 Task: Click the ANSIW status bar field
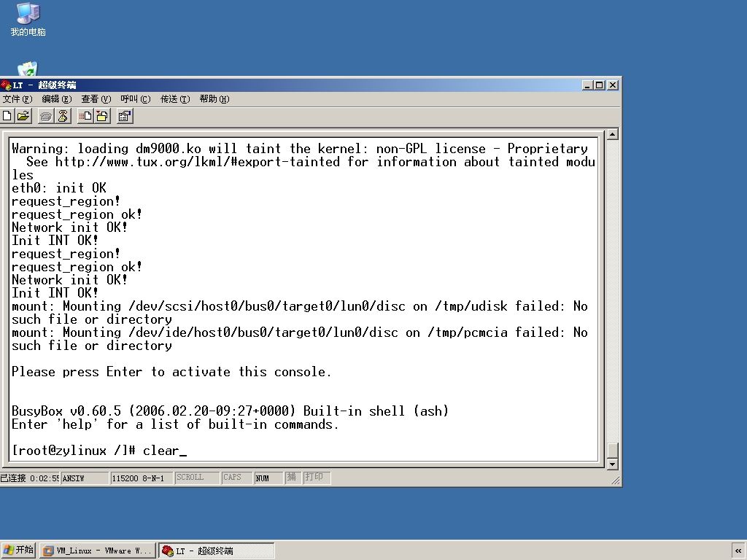click(x=85, y=478)
